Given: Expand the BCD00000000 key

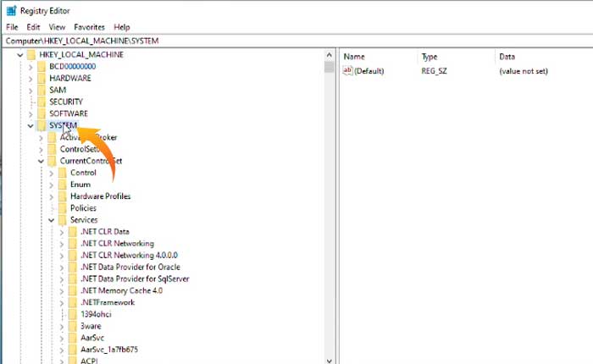Looking at the screenshot, I should [x=30, y=67].
